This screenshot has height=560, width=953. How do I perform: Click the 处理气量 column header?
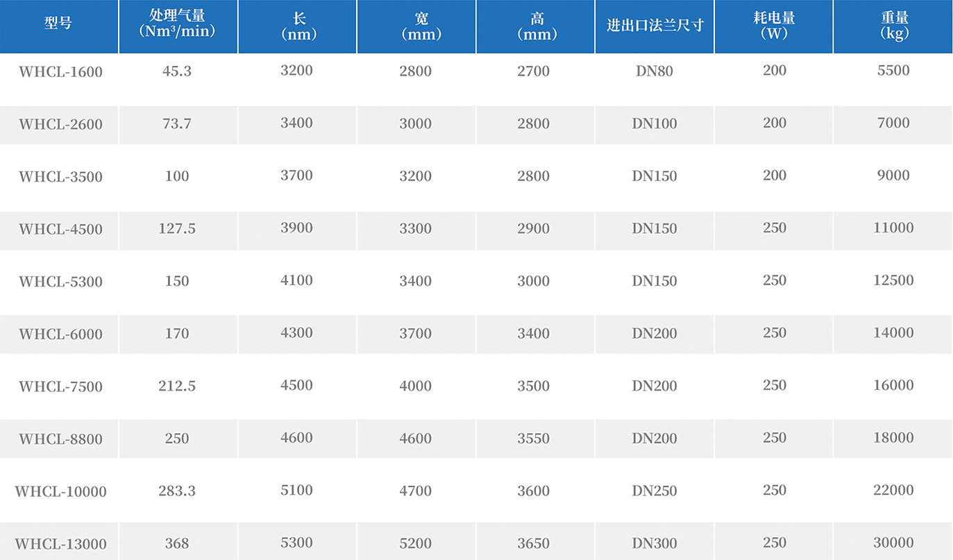(178, 24)
